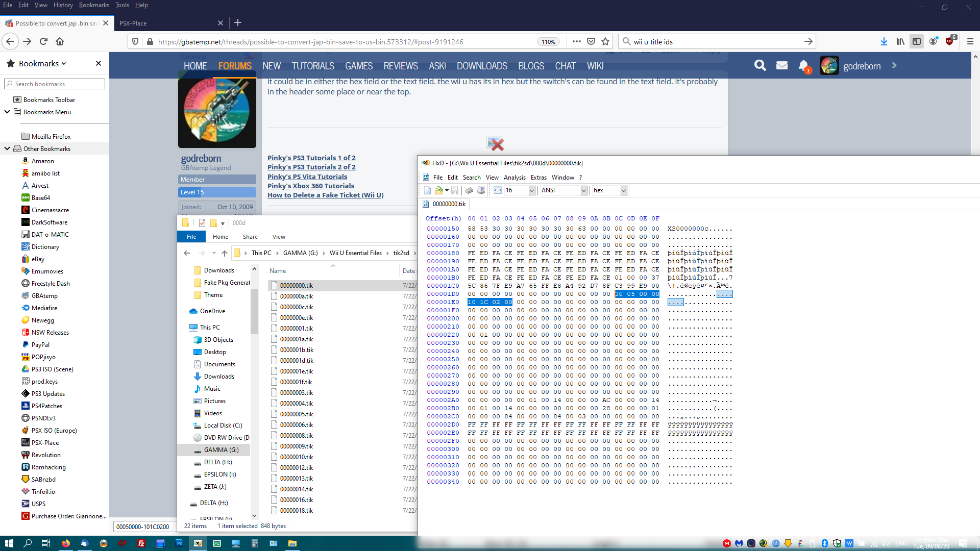
Task: Go up one folder in Explorer
Action: [x=225, y=253]
